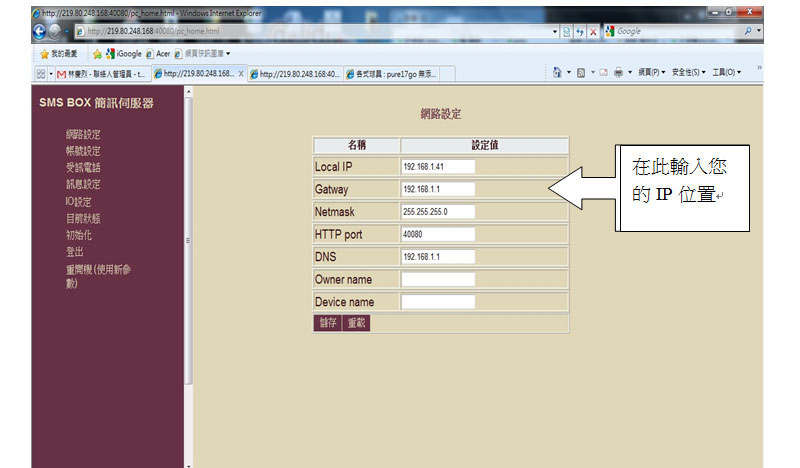Switch to the second 219.80.248.168:40 tab
This screenshot has width=800, height=468.
(295, 74)
